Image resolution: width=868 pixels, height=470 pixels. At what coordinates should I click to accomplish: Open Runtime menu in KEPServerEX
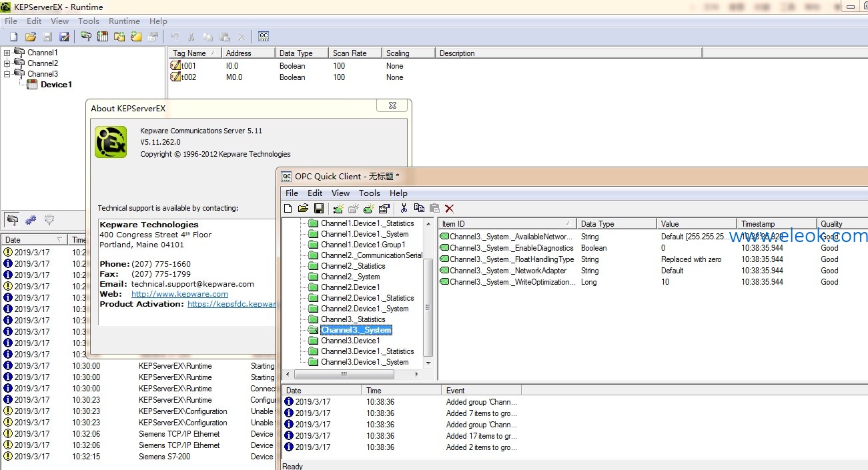(124, 21)
